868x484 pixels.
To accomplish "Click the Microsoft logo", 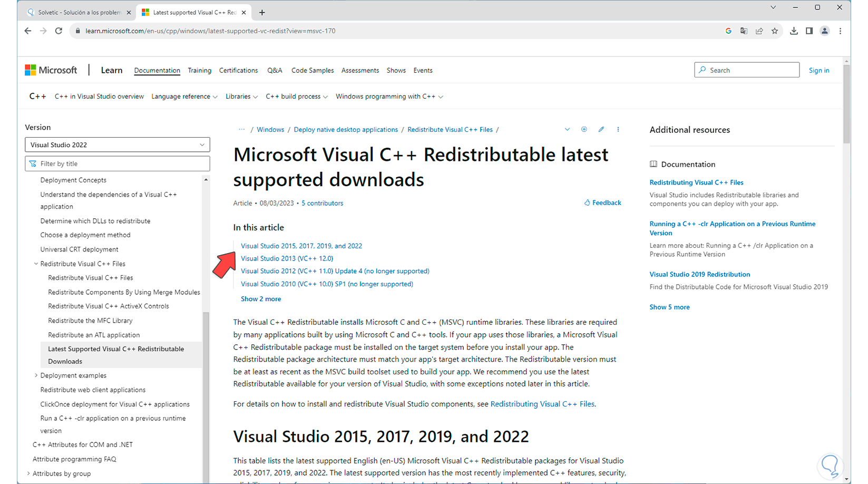I will point(51,70).
